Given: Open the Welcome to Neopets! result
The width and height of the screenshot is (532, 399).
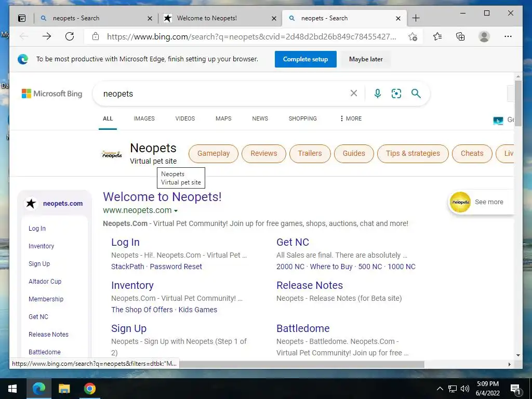Looking at the screenshot, I should [x=163, y=197].
